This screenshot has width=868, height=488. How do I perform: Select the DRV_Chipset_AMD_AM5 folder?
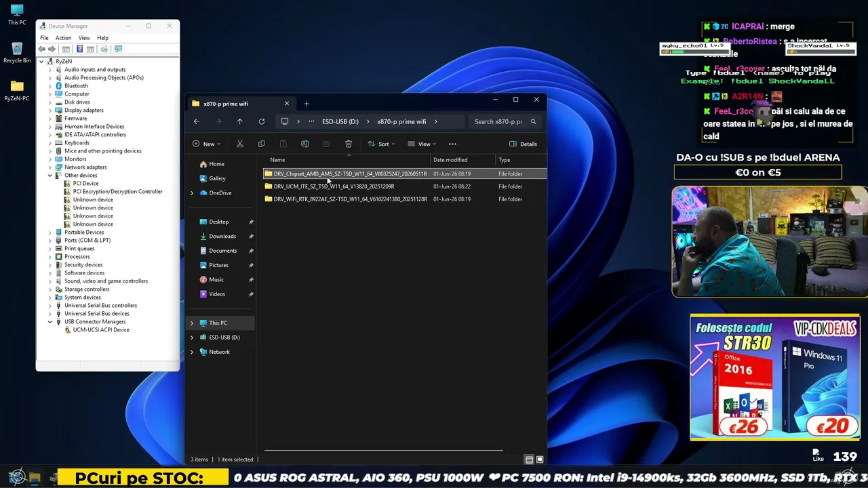(405, 174)
